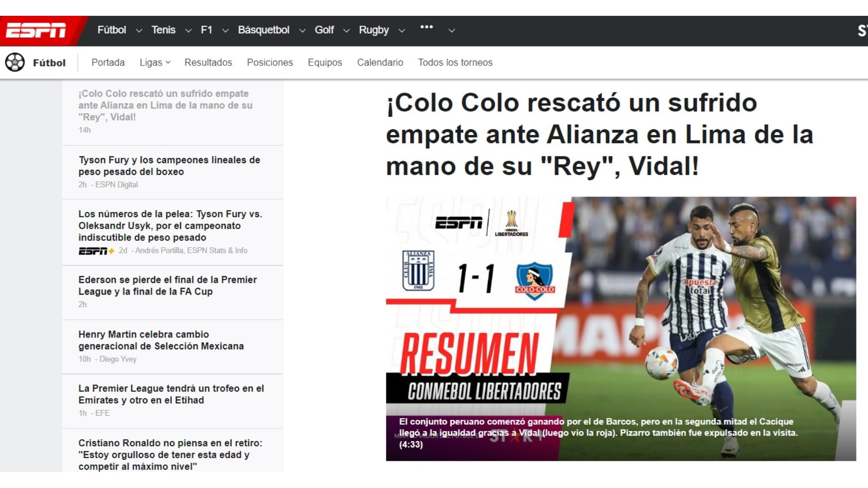This screenshot has height=488, width=868.
Task: Click the '10h - Diego Yvey' byline
Action: tap(107, 359)
